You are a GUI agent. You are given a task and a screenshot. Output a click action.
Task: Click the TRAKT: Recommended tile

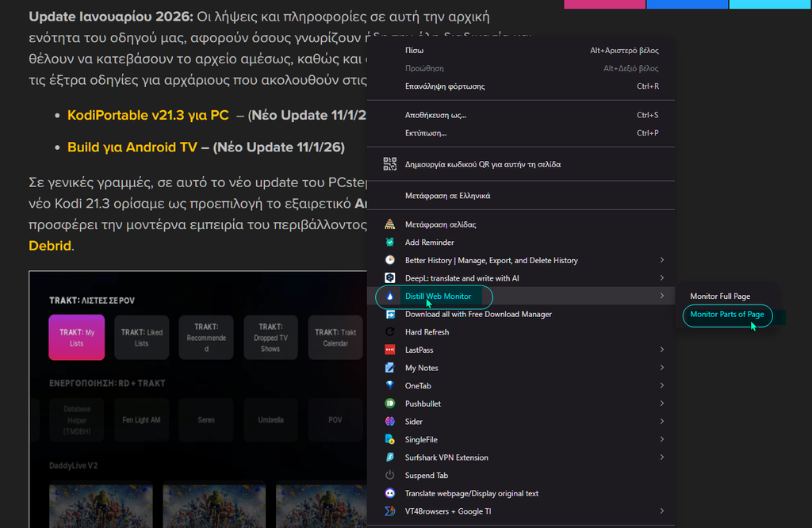pos(206,338)
